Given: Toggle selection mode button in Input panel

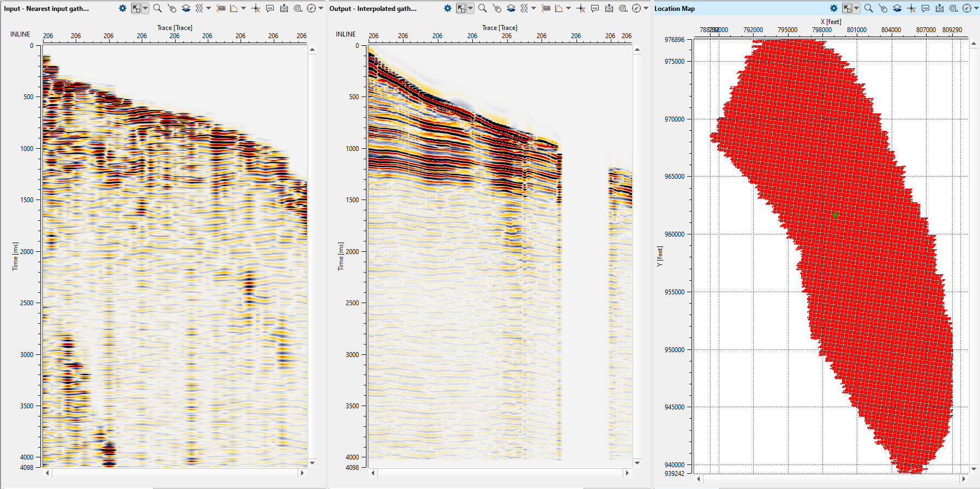Looking at the screenshot, I should 136,8.
